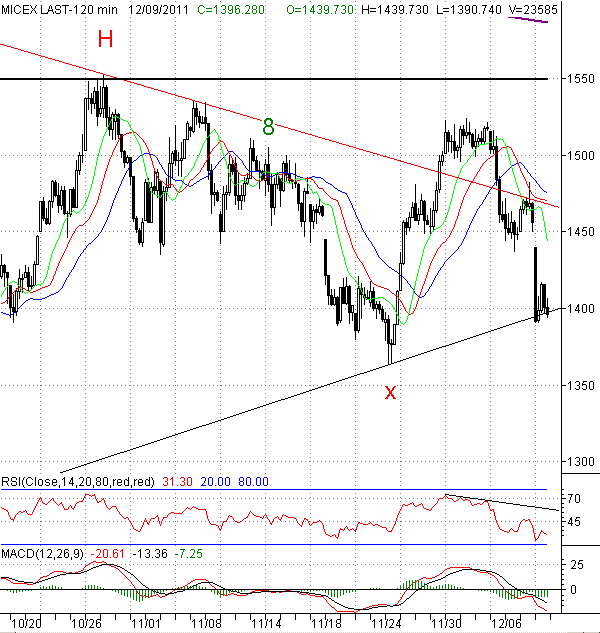Screen dimensions: 600x633
Task: Select the O=1439.730 open value
Action: 320,9
